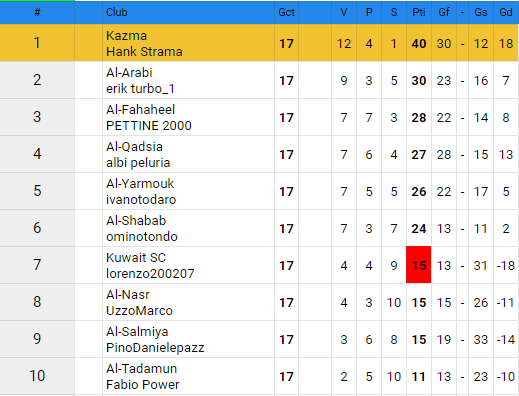Select the Al-Qadsia club entry

pos(134,147)
